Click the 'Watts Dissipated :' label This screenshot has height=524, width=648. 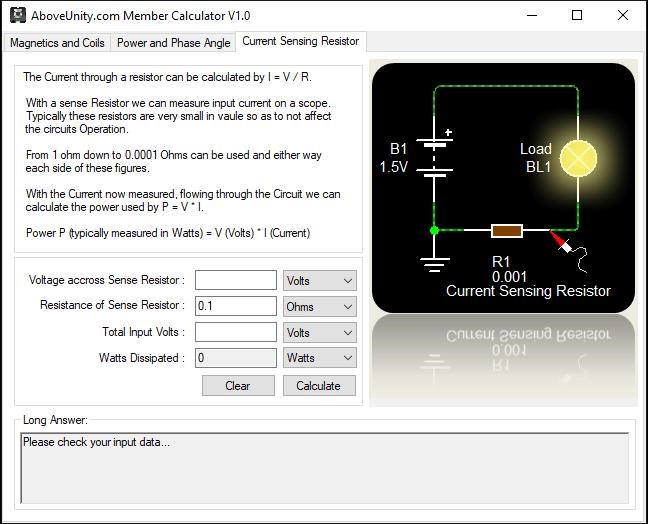(x=142, y=358)
